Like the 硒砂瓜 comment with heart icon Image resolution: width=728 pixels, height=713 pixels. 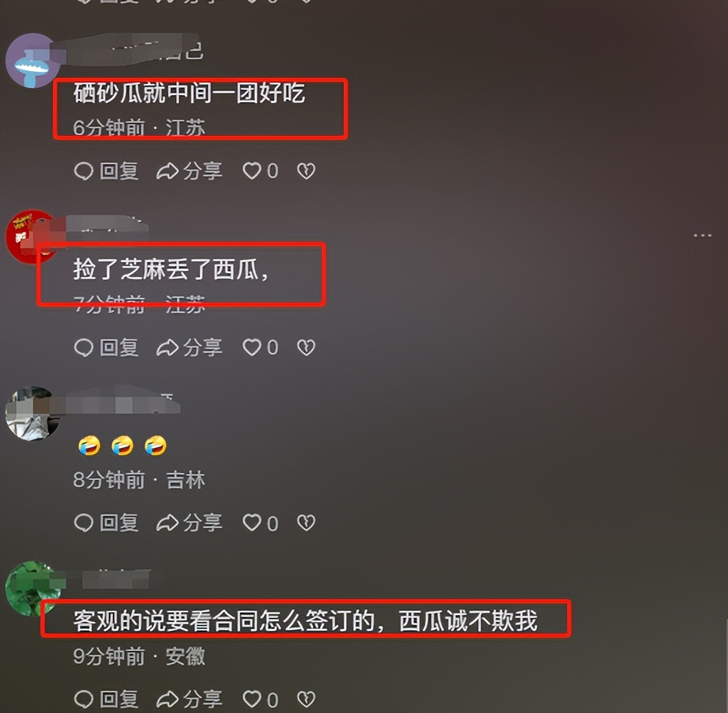pyautogui.click(x=260, y=171)
